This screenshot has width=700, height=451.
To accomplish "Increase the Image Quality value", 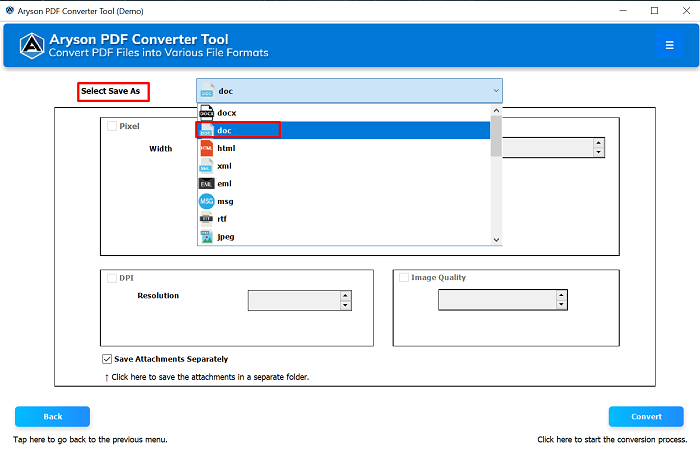I will coord(562,295).
